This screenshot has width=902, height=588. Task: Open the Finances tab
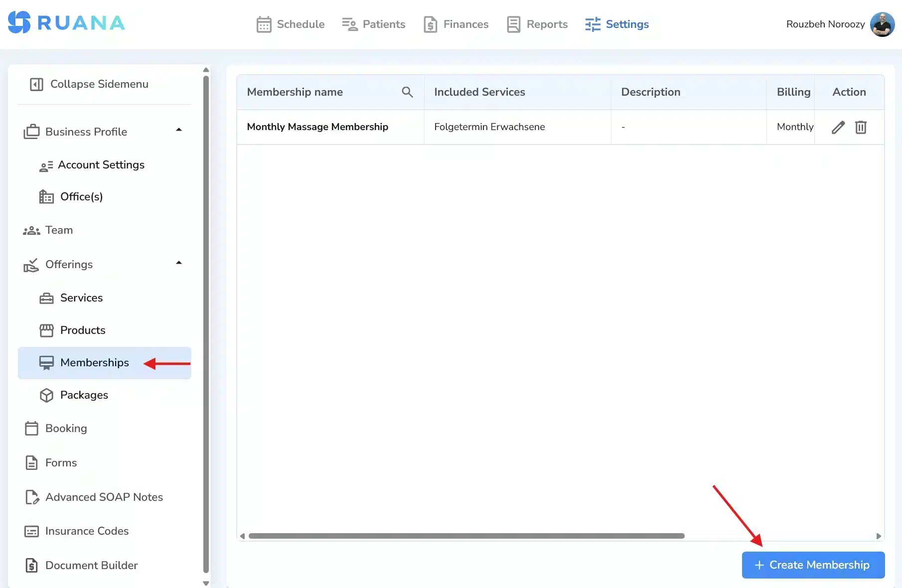click(455, 24)
